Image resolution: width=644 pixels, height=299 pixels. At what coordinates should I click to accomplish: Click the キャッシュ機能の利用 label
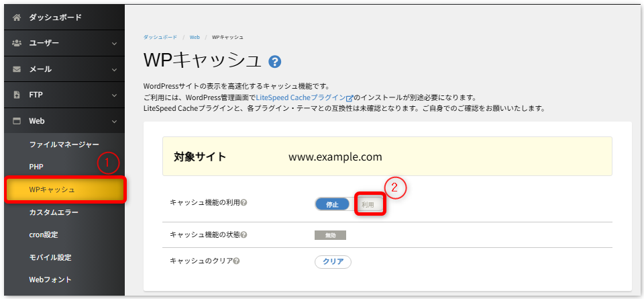click(x=205, y=203)
